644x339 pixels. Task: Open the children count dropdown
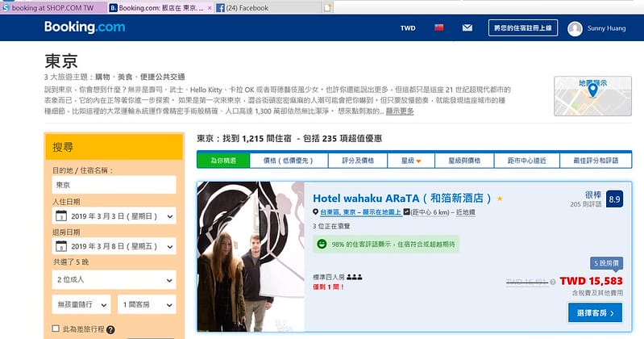[81, 304]
